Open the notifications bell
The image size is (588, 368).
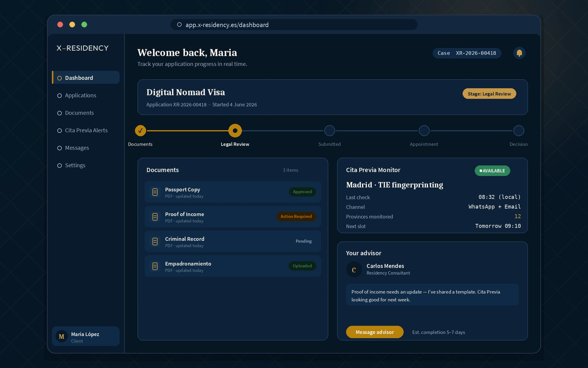coord(519,53)
